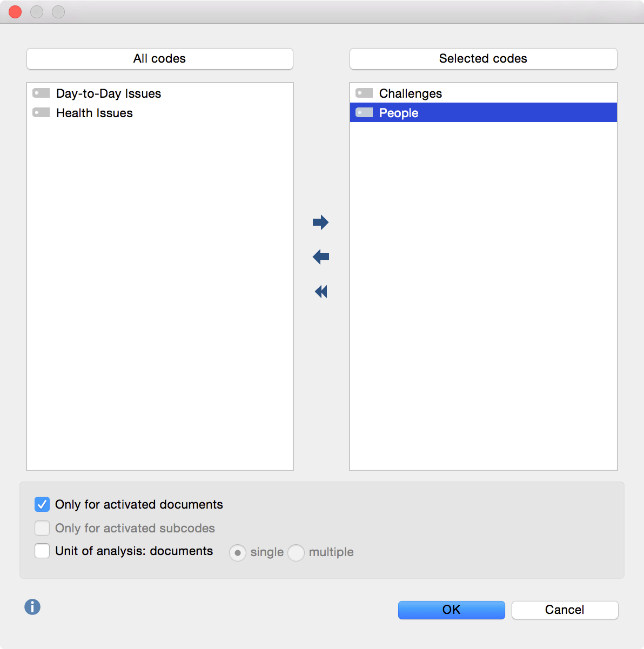
Task: Click the code icon beside Health Issues
Action: coord(41,112)
